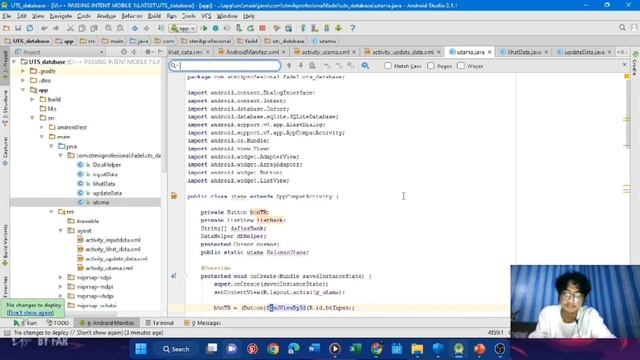Switch to lihatData.java tab
This screenshot has width=640, height=360.
tap(524, 52)
